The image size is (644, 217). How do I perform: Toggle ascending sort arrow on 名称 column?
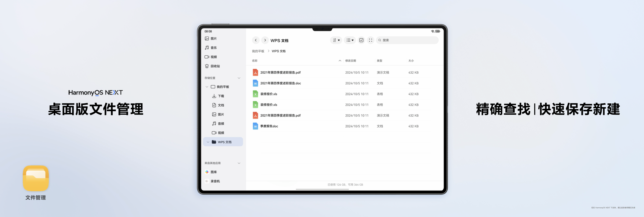pos(340,61)
